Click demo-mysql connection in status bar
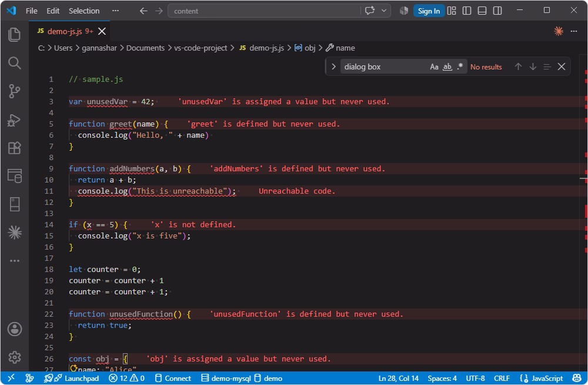 coord(226,378)
